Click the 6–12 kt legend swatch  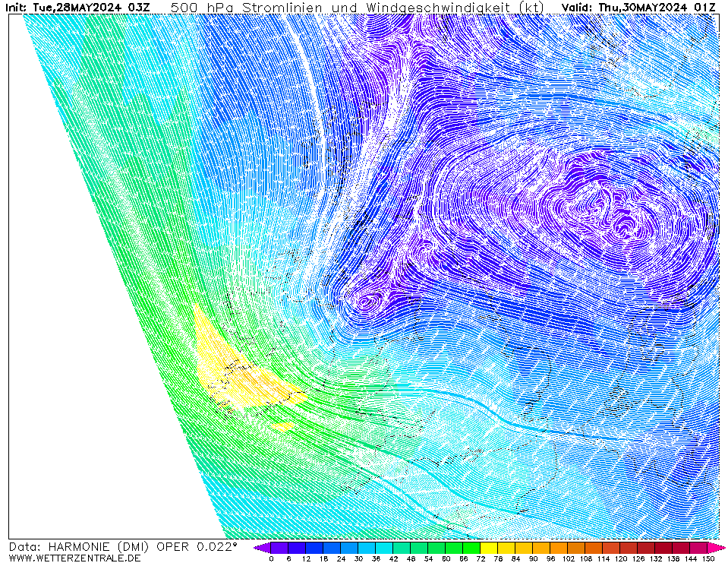297,548
